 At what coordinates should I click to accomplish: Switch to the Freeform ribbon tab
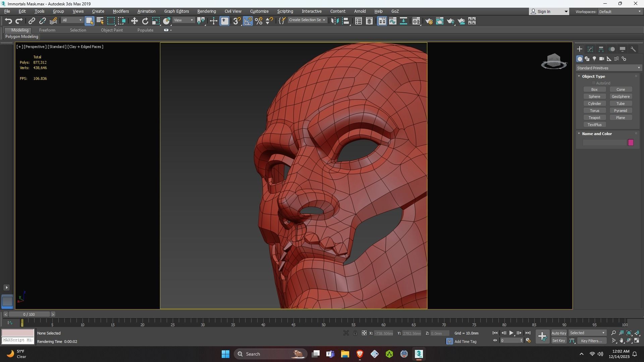click(47, 30)
